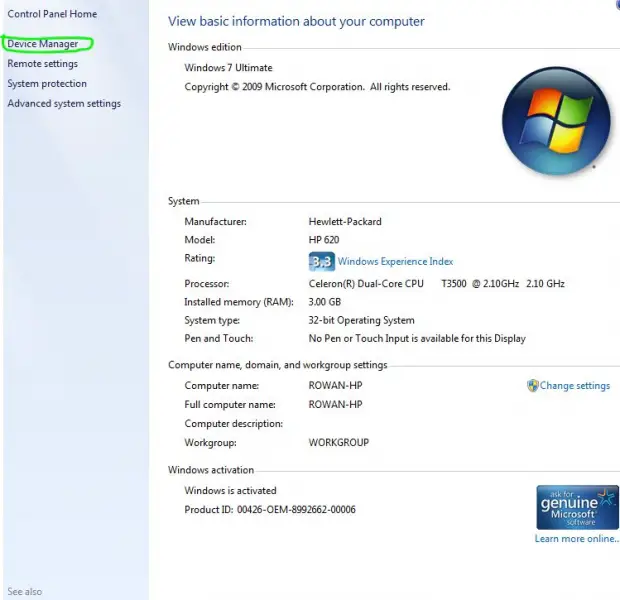
Task: Open Remote settings
Action: [x=42, y=64]
